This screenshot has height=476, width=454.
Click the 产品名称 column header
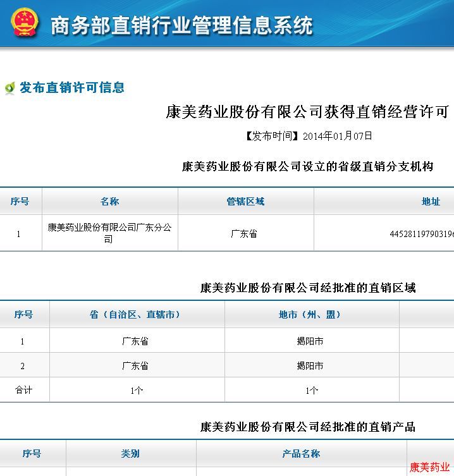tap(301, 453)
